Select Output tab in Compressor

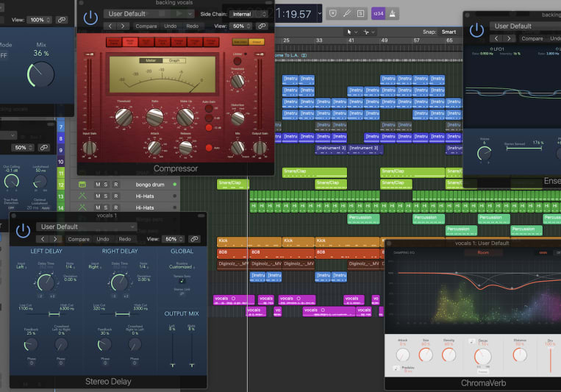256,42
